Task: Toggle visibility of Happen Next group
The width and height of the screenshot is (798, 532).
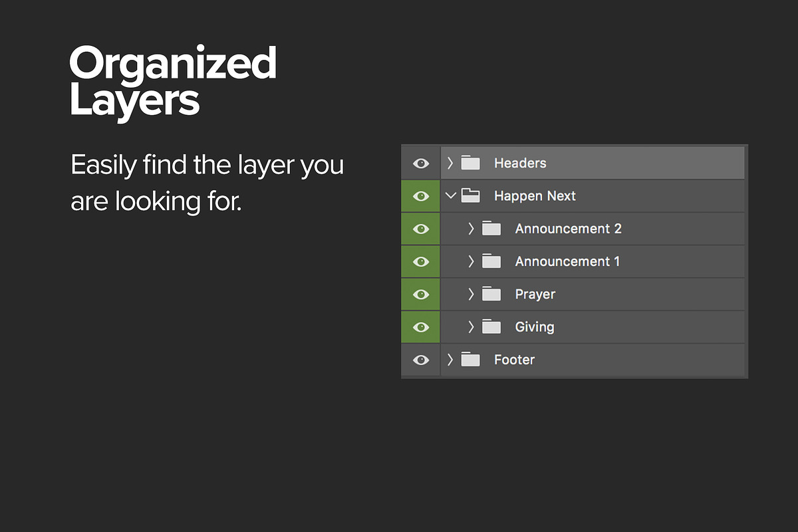Action: click(420, 196)
